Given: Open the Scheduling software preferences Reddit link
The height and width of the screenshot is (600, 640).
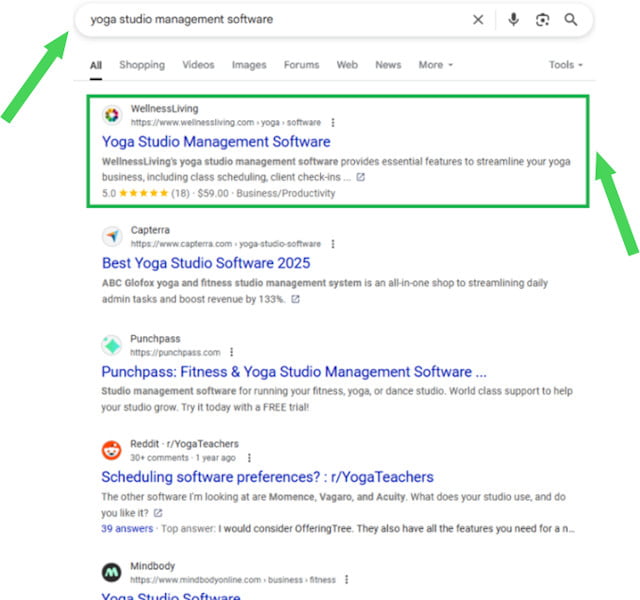Looking at the screenshot, I should [267, 477].
